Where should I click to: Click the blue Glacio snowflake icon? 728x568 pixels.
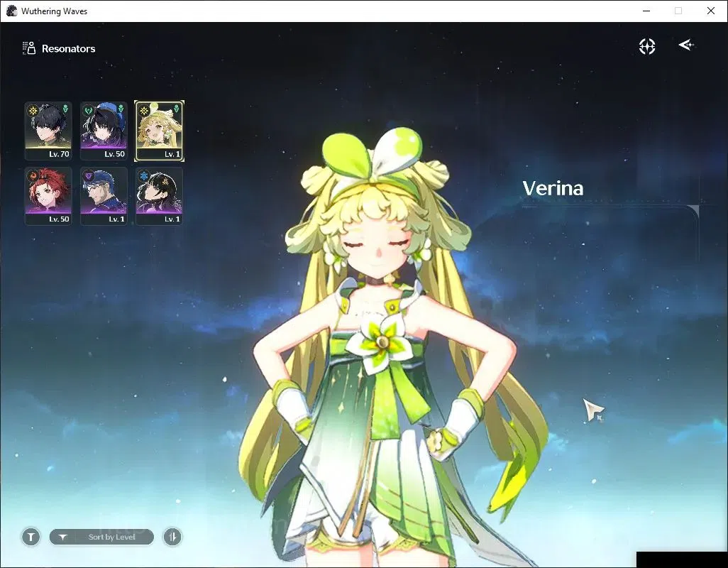(144, 176)
